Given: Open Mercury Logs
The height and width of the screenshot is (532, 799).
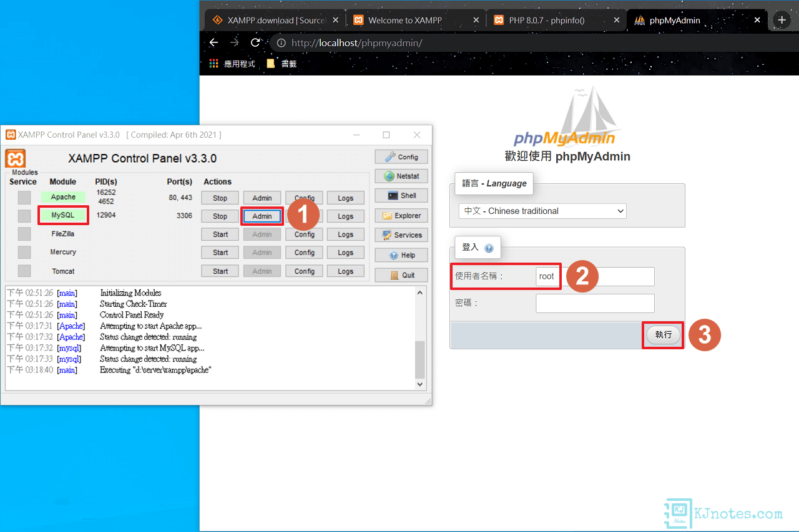Looking at the screenshot, I should pyautogui.click(x=346, y=253).
